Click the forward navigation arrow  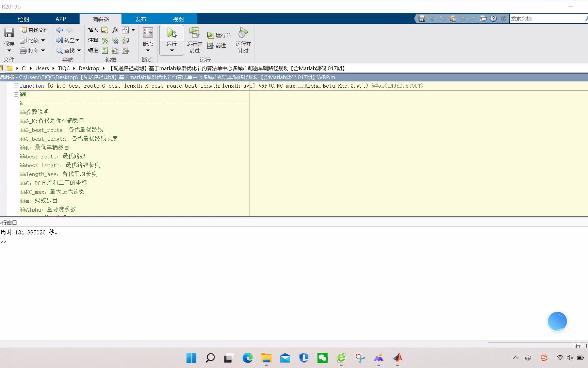pyautogui.click(x=69, y=30)
